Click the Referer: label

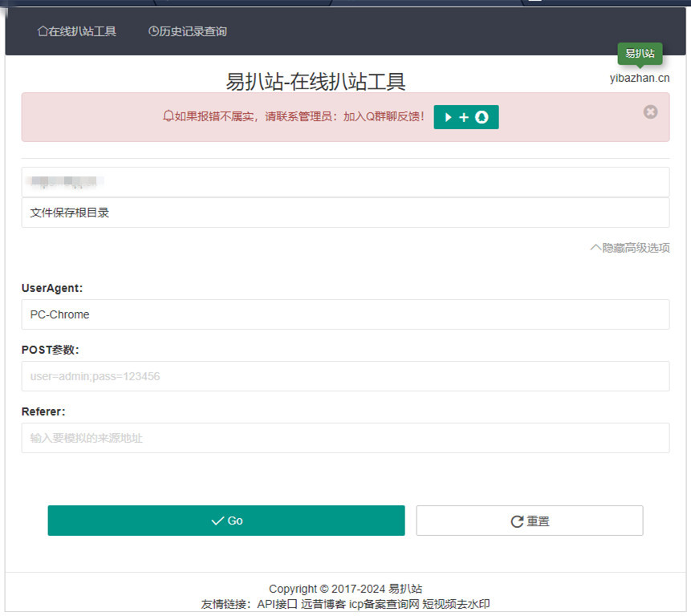click(x=43, y=411)
